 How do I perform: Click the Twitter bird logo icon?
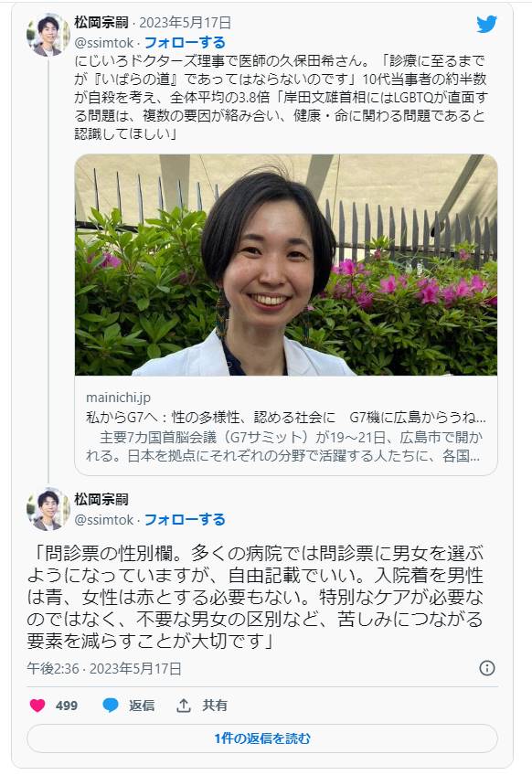pyautogui.click(x=486, y=24)
